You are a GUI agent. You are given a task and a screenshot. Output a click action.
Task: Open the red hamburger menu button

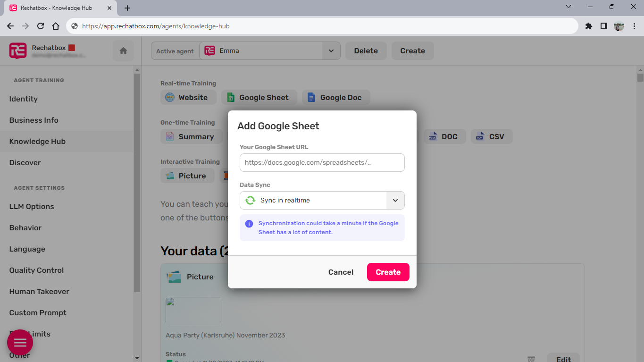click(x=20, y=343)
